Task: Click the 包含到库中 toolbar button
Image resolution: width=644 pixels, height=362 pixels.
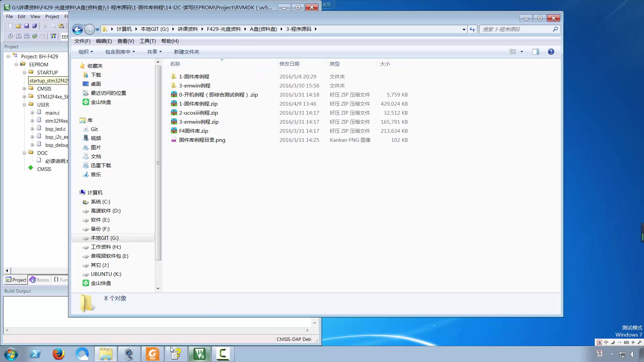Action: click(119, 52)
